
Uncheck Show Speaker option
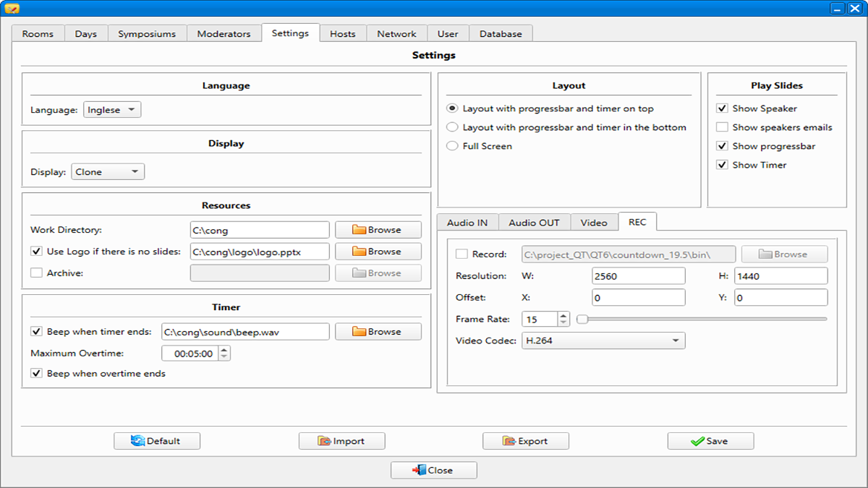tap(722, 108)
